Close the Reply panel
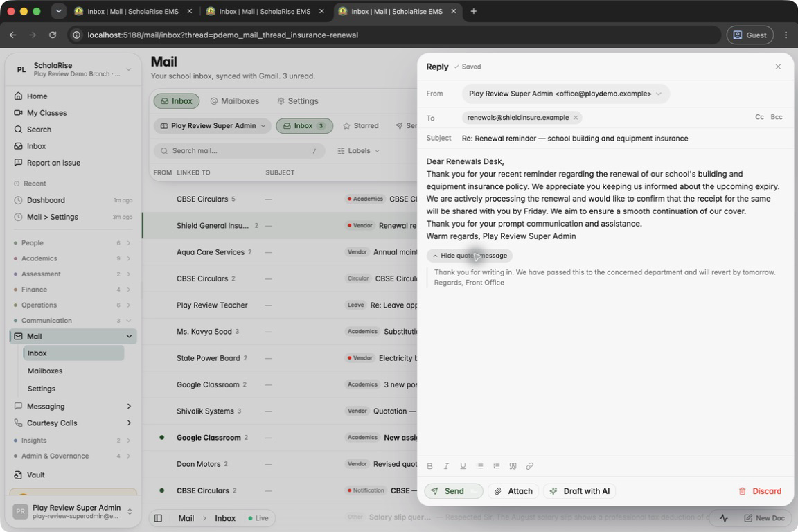This screenshot has width=798, height=532. coord(778,66)
